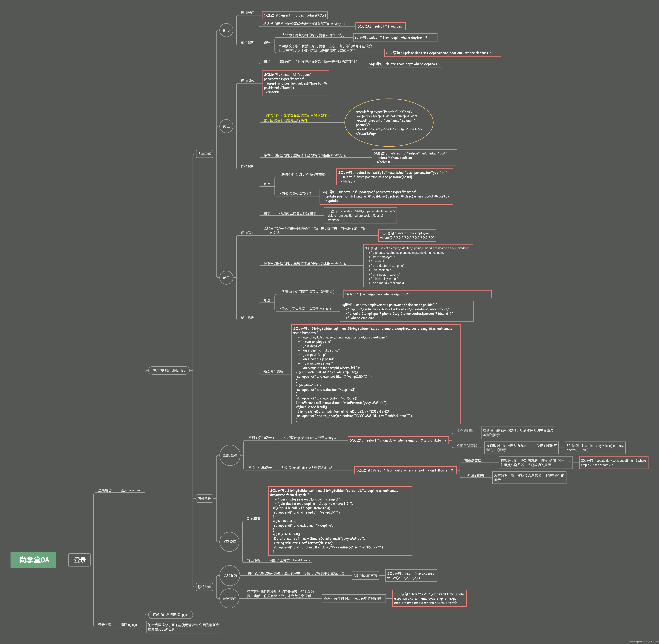Select the yellow resultMap ellipse node
Viewport: 659px width, 644px height.
(389, 122)
